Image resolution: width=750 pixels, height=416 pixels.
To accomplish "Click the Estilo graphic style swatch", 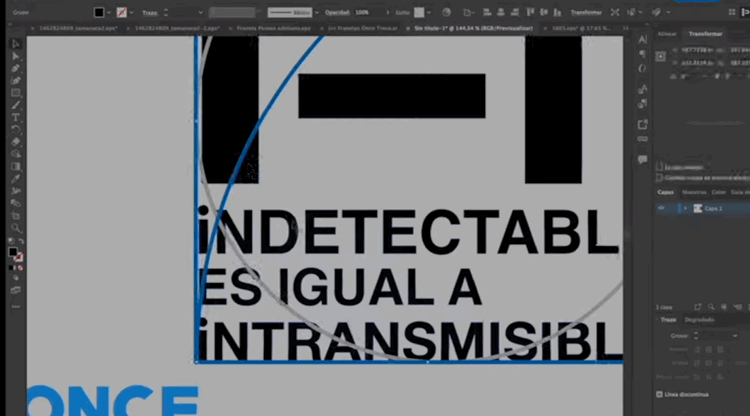I will pos(419,13).
